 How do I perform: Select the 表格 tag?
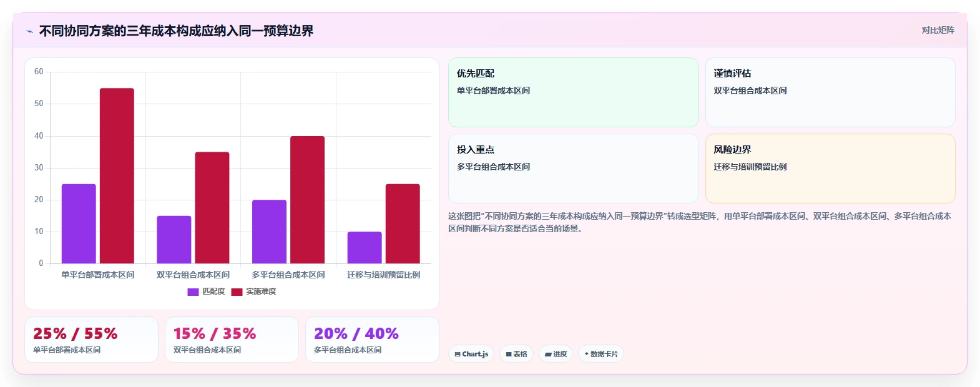(516, 354)
